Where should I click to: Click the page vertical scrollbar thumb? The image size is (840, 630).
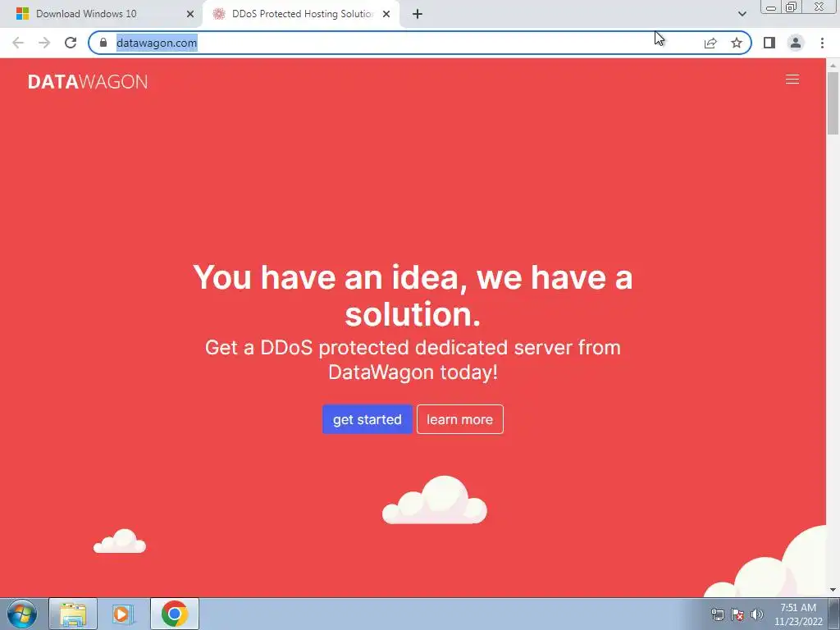pos(833,103)
